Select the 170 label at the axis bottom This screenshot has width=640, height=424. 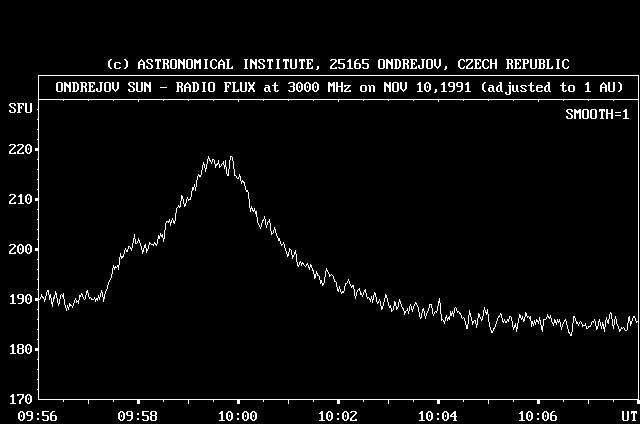(19, 398)
